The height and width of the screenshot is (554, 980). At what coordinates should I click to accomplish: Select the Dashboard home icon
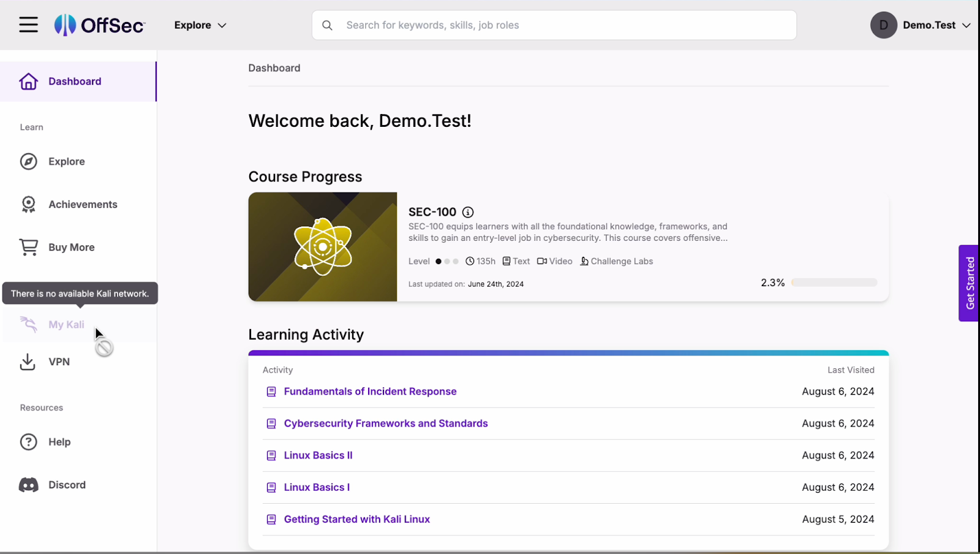(x=28, y=81)
